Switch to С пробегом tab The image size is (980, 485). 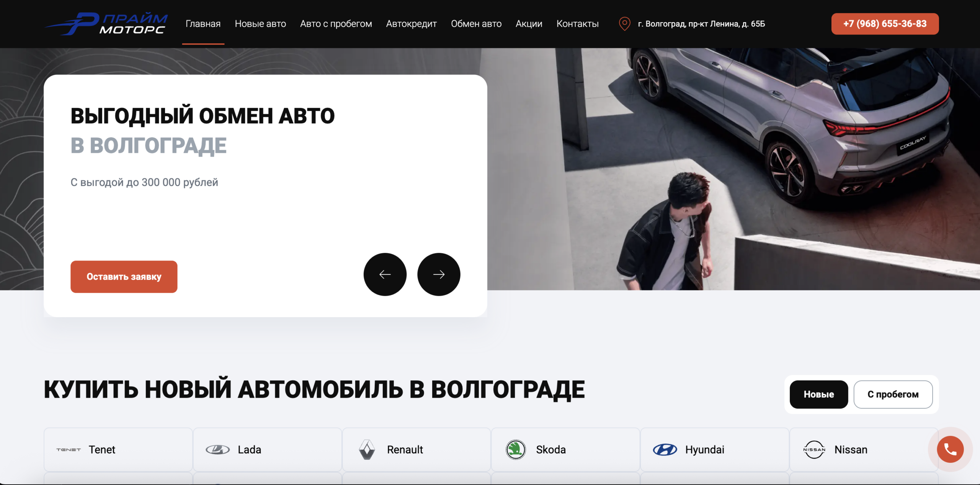tap(893, 394)
